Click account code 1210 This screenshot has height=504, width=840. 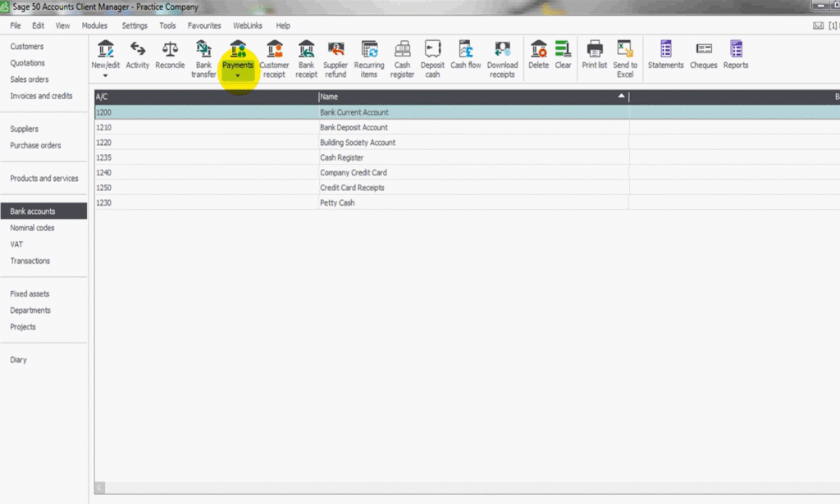104,127
